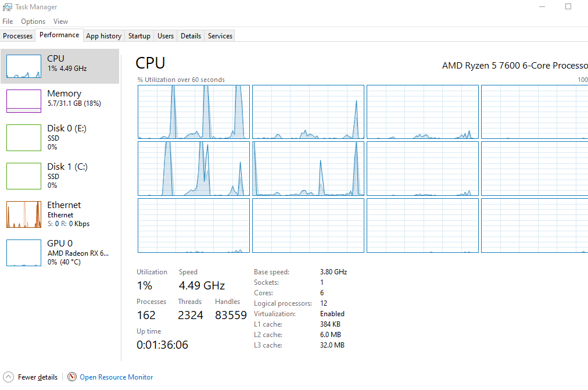
Task: Go to the Startup tab
Action: [139, 36]
